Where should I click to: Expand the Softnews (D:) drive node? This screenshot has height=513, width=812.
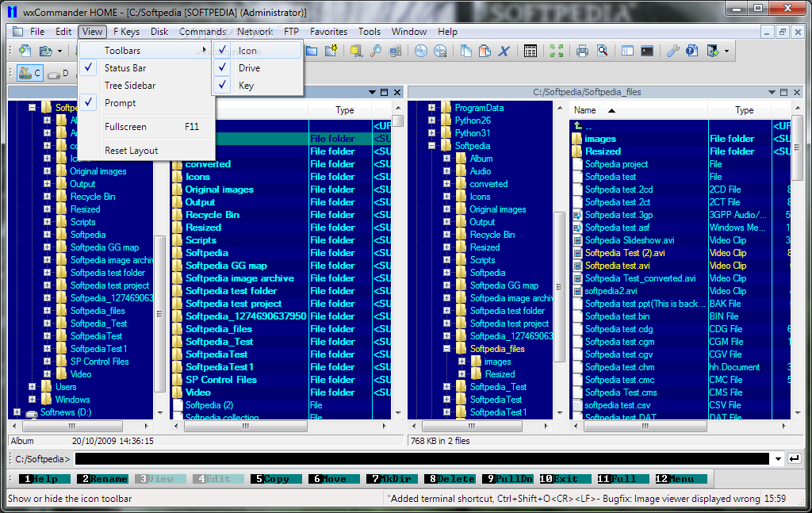[x=17, y=412]
